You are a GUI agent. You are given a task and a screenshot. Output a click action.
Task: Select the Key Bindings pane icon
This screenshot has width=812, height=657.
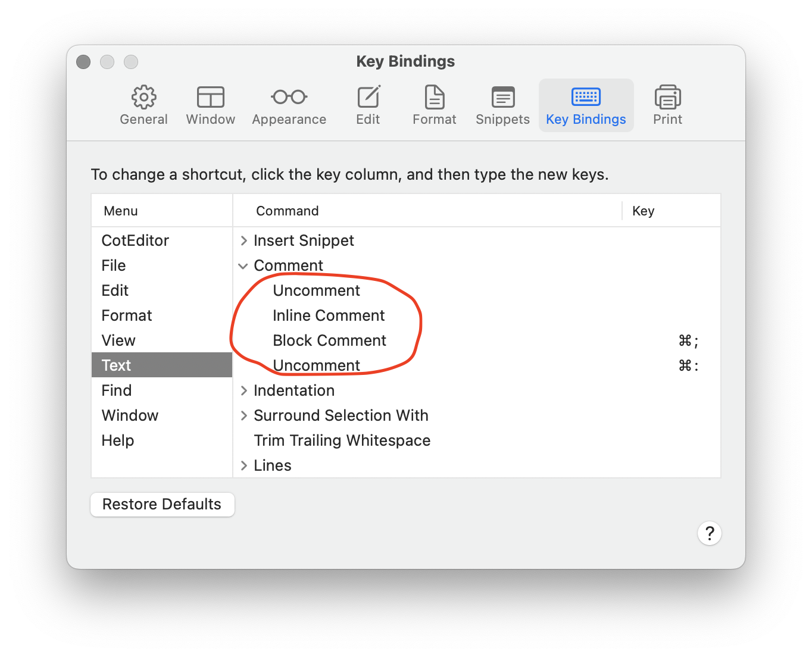coord(585,105)
